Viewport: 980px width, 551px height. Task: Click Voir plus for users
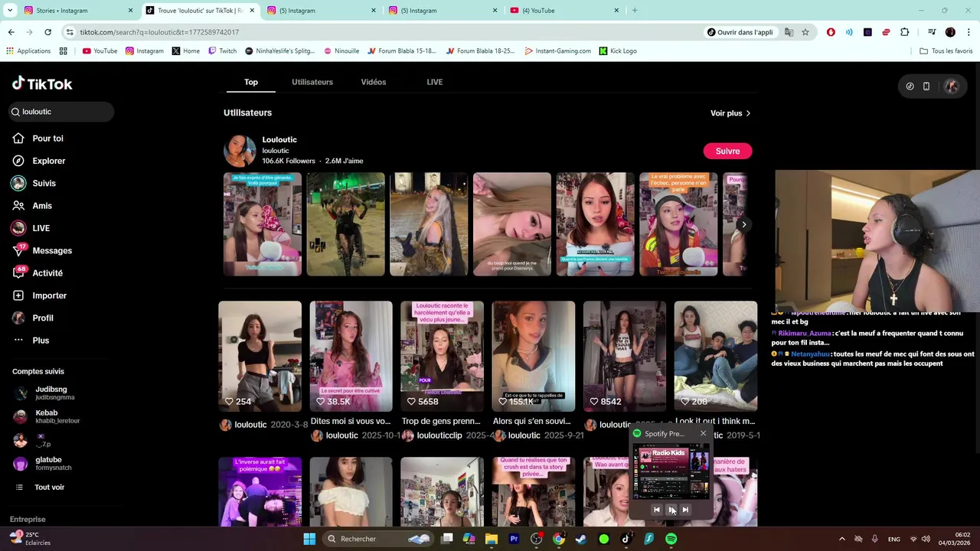[730, 113]
